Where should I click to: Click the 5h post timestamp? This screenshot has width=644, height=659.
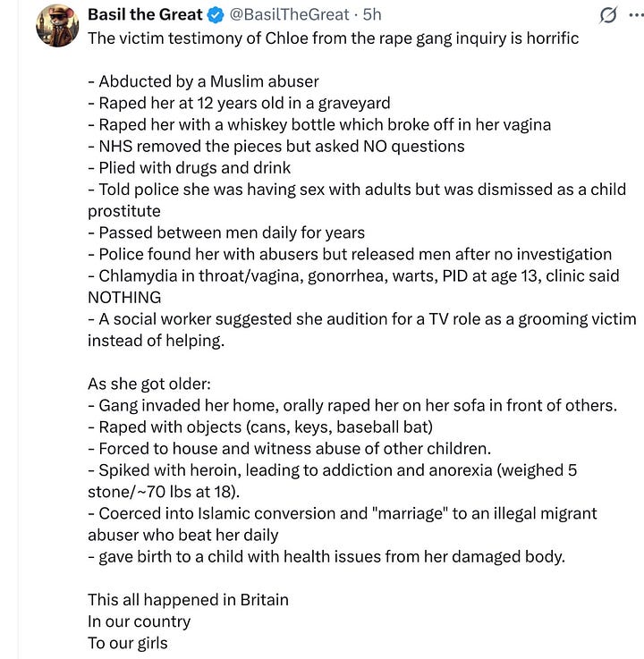click(372, 14)
